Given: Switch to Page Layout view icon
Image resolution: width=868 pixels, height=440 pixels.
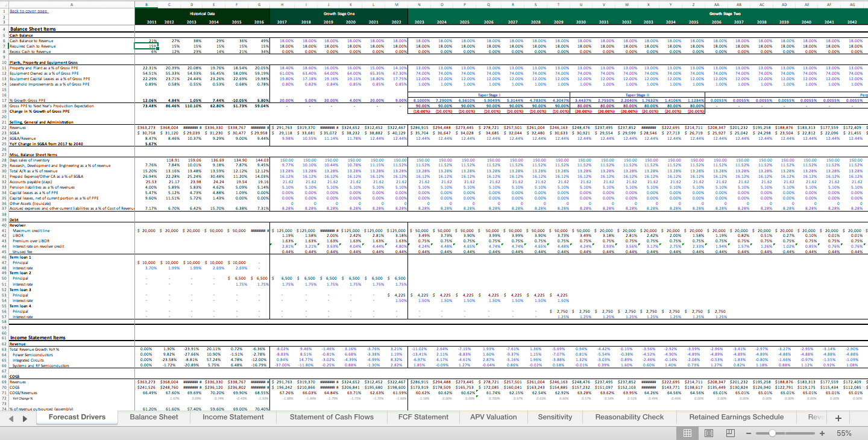Looking at the screenshot, I should click(709, 433).
